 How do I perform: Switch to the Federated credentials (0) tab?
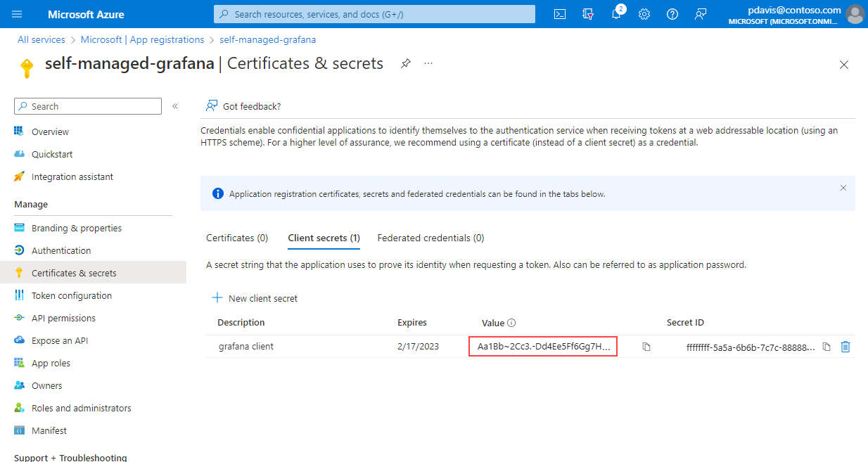[430, 238]
